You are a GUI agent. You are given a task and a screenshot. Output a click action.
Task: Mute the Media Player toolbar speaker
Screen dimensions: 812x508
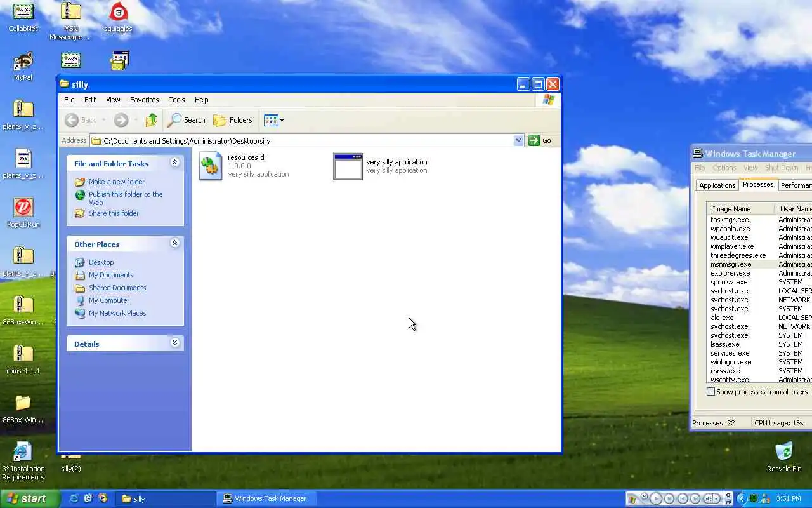(709, 498)
